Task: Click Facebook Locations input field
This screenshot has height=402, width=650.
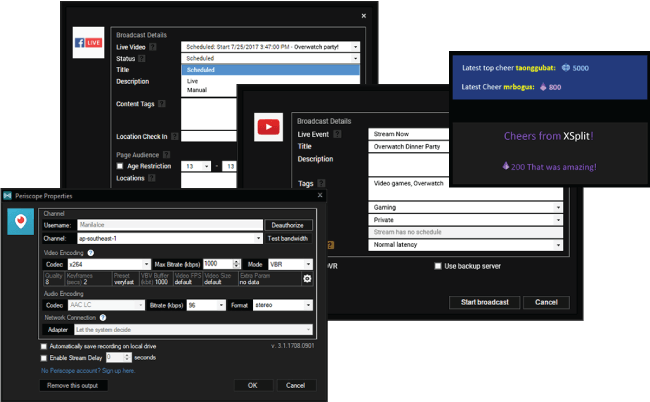Action: click(209, 181)
